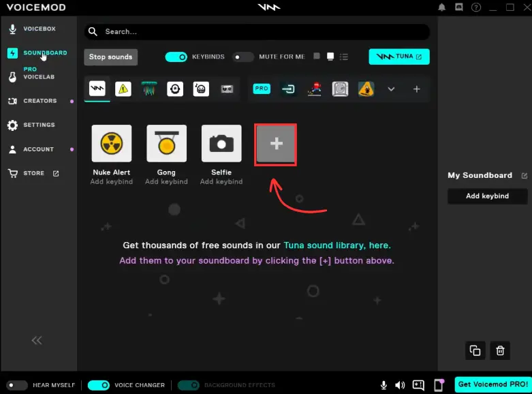Open Tuna sound library, here link
Image resolution: width=532 pixels, height=394 pixels.
point(337,245)
